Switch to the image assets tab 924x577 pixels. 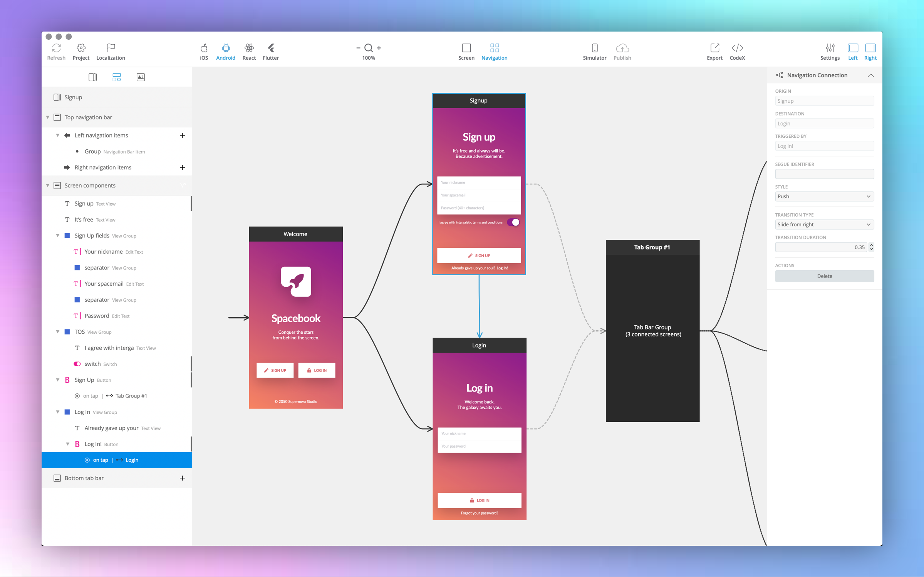pos(141,77)
